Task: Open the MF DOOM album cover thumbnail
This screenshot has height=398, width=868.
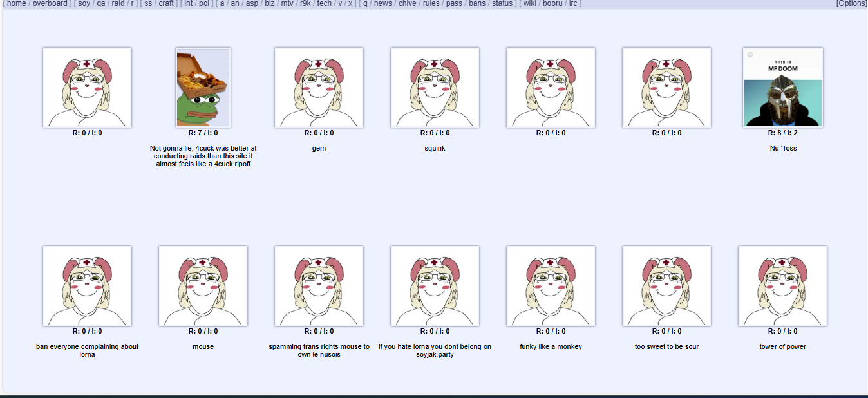Action: [783, 87]
